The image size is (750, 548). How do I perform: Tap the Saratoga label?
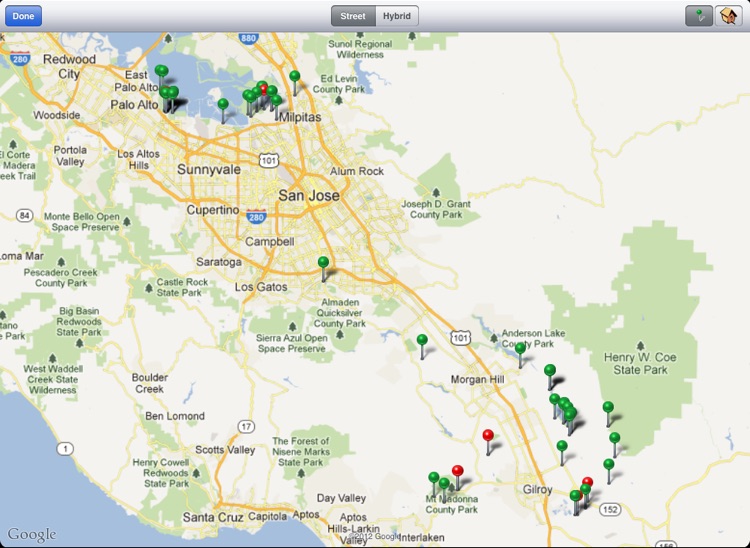219,262
